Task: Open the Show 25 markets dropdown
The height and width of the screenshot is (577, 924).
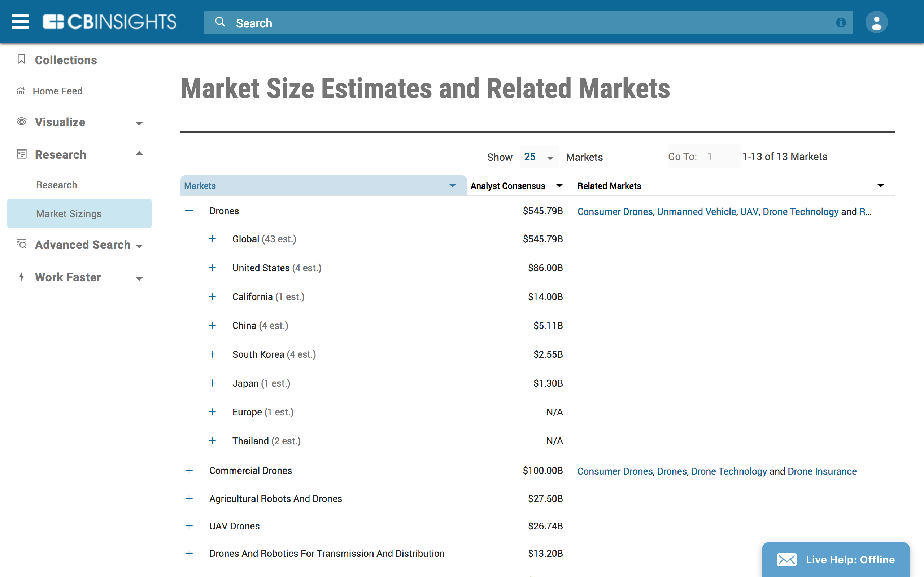Action: point(539,157)
